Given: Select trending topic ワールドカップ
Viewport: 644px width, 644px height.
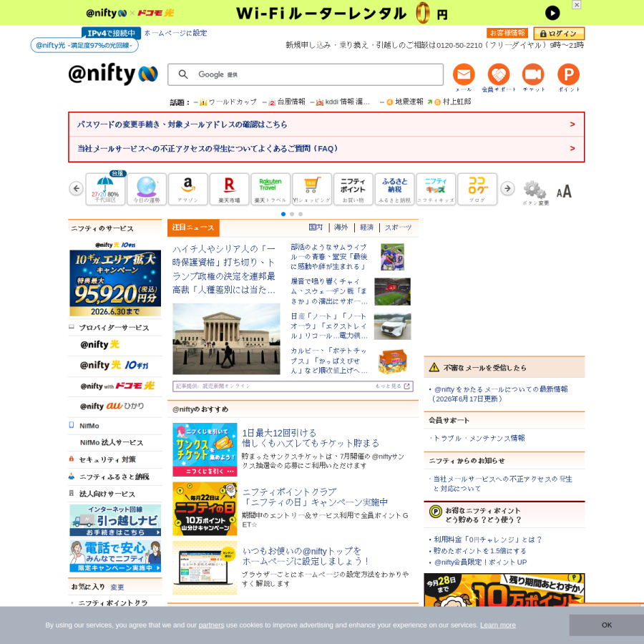Looking at the screenshot, I should (x=233, y=102).
